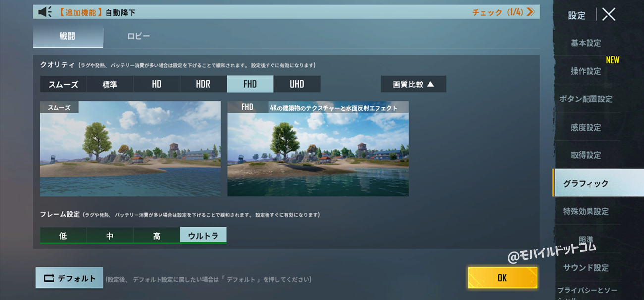Collapse the 画質比較 comparison panel

pyautogui.click(x=413, y=84)
